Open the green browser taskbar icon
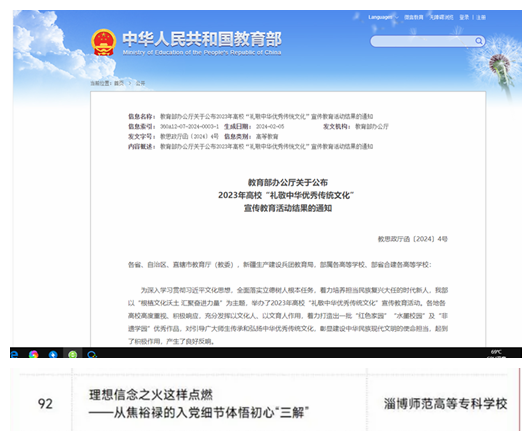This screenshot has height=440, width=532. (x=73, y=355)
